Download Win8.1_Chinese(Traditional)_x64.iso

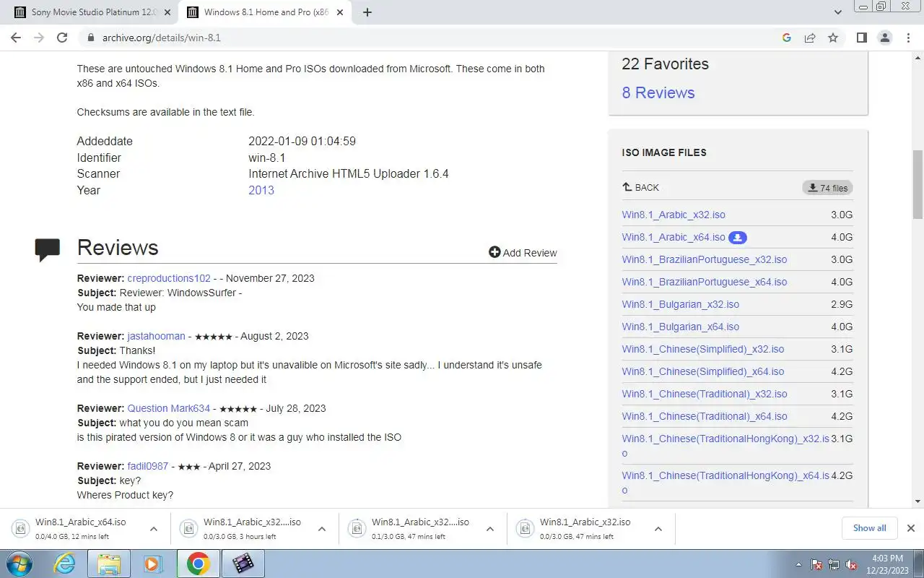pos(705,416)
